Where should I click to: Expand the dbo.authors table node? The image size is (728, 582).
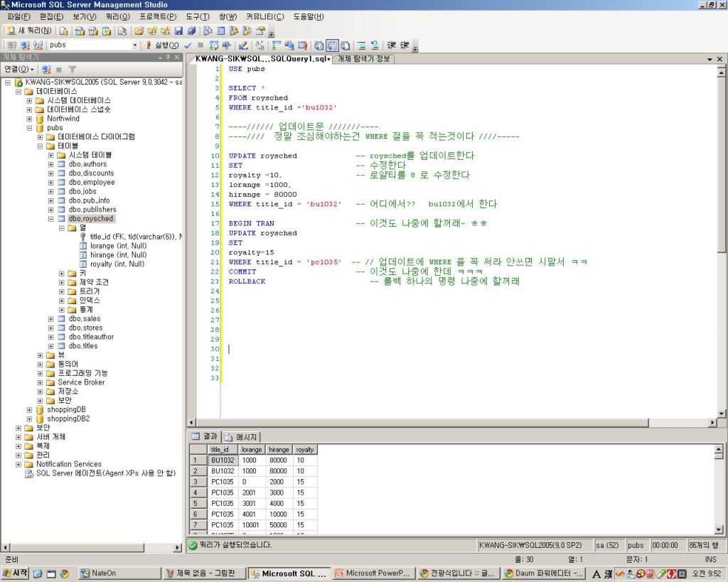coord(50,164)
